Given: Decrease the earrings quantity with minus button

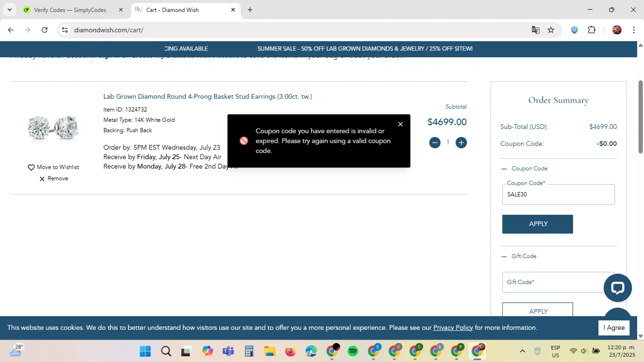Looking at the screenshot, I should click(x=434, y=143).
